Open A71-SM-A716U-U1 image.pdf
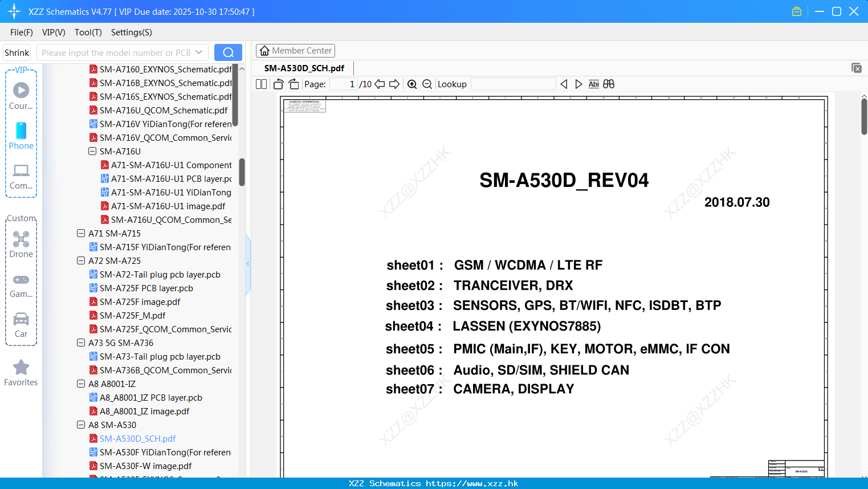 (162, 206)
